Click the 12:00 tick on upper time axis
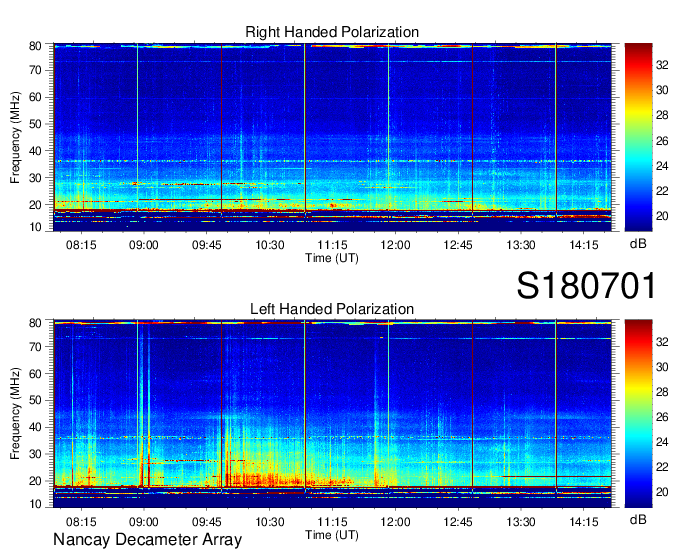This screenshot has width=680, height=552. pyautogui.click(x=395, y=245)
